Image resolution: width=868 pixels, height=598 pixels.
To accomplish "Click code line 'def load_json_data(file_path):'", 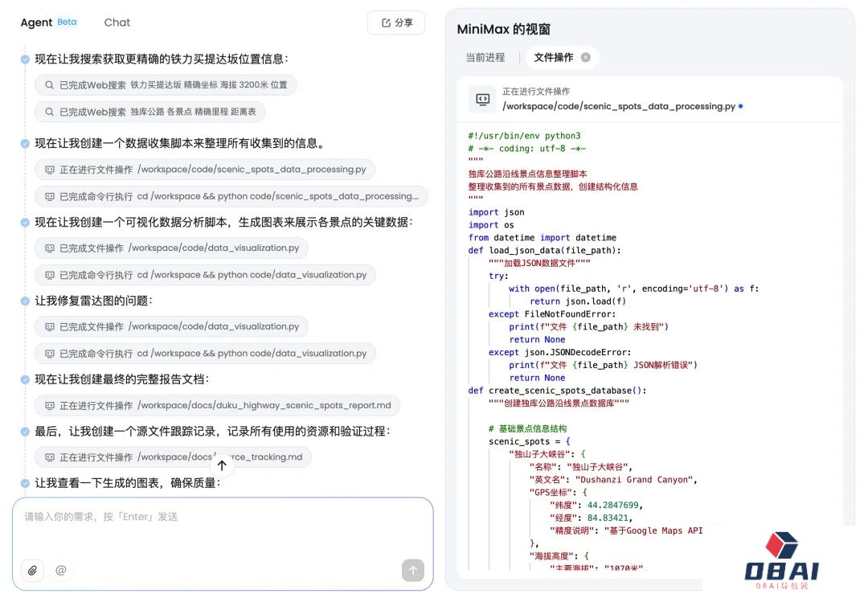I will [x=544, y=250].
